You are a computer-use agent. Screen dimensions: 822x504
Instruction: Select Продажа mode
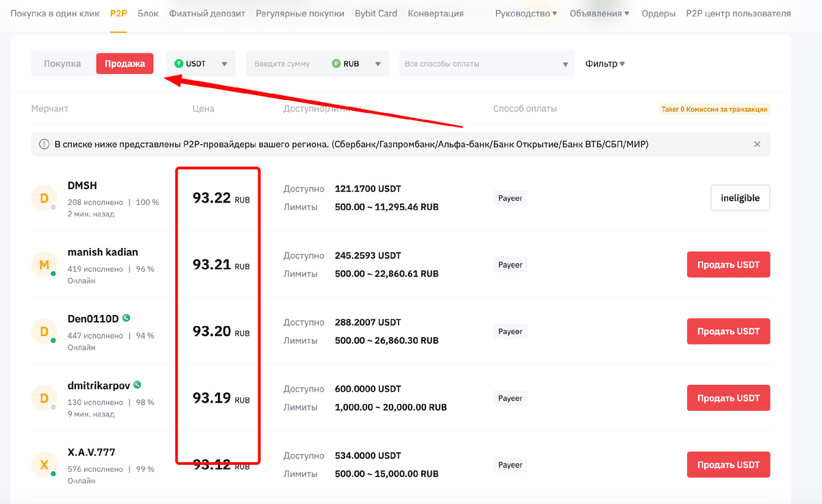pos(125,64)
